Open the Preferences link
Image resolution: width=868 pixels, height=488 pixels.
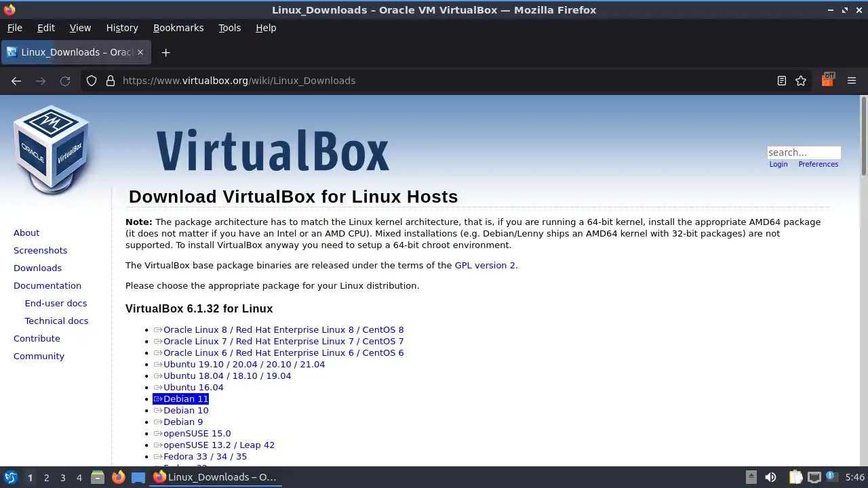pyautogui.click(x=818, y=164)
